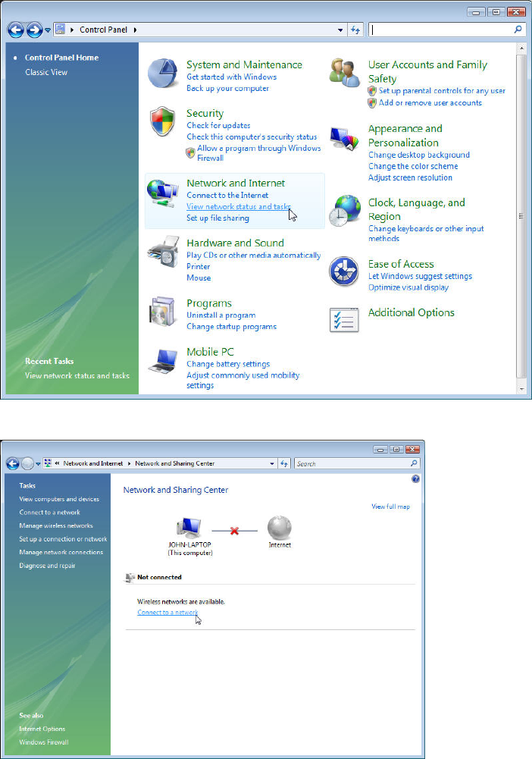Viewport: 532px width, 759px height.
Task: Go forward in Control Panel window
Action: (x=34, y=30)
